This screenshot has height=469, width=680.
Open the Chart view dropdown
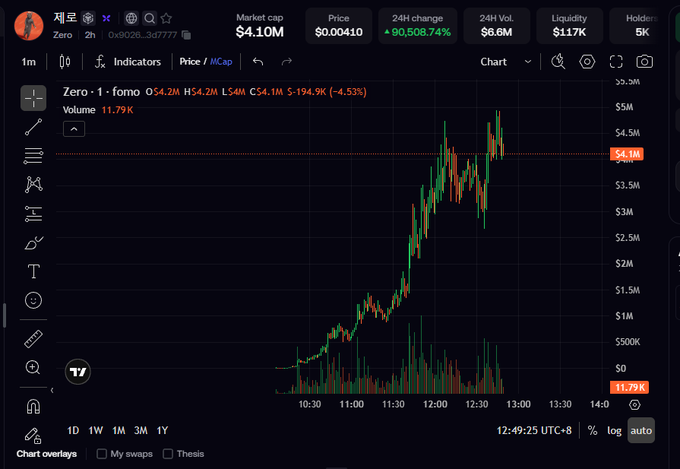506,62
